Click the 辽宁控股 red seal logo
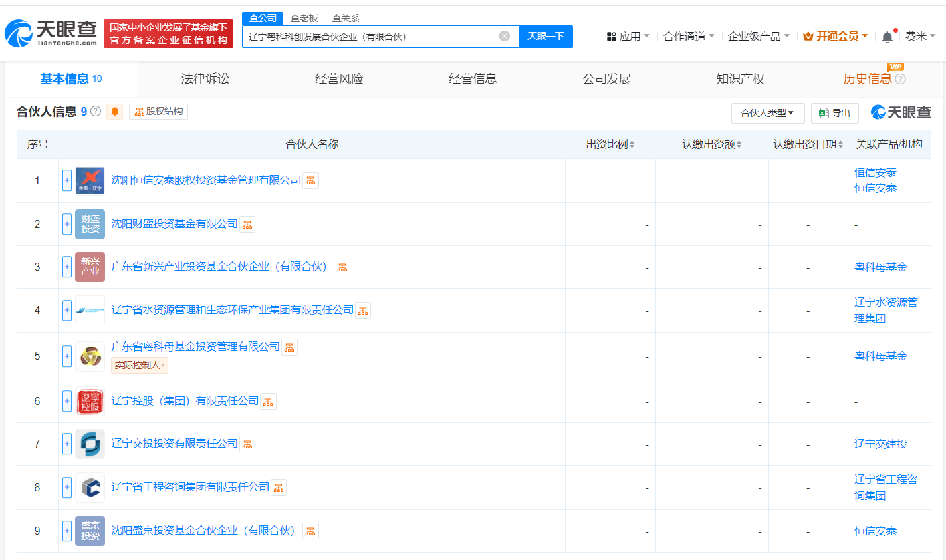Screen dimensions: 946x560 (90, 401)
